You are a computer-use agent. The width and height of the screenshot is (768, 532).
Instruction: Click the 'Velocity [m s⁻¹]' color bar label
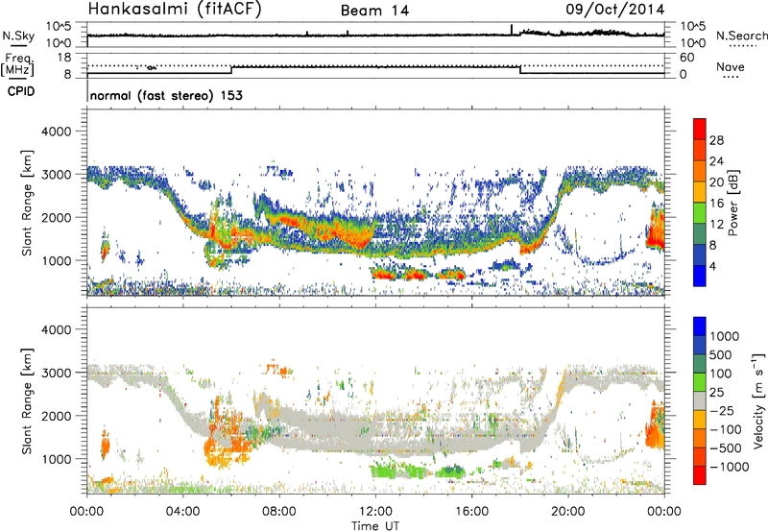point(758,400)
